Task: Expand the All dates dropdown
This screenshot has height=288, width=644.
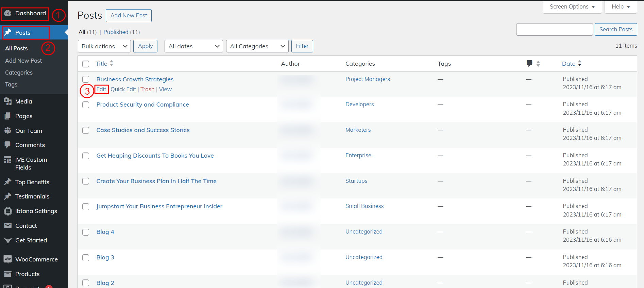Action: click(x=193, y=46)
